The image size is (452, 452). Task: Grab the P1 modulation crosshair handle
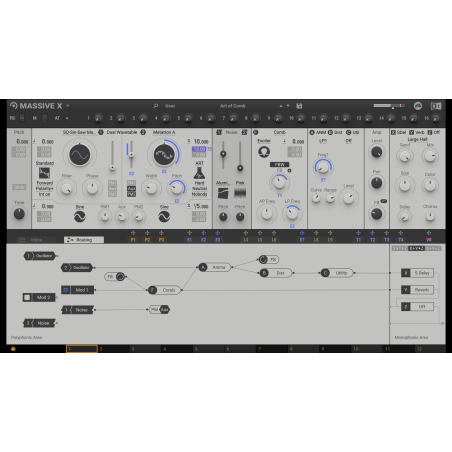coord(133,233)
